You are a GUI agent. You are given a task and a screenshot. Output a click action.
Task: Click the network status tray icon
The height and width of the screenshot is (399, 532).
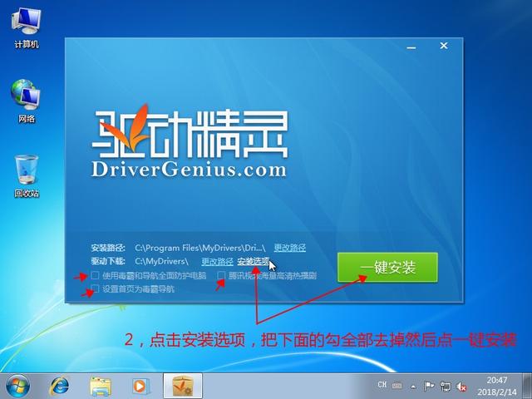coord(446,386)
